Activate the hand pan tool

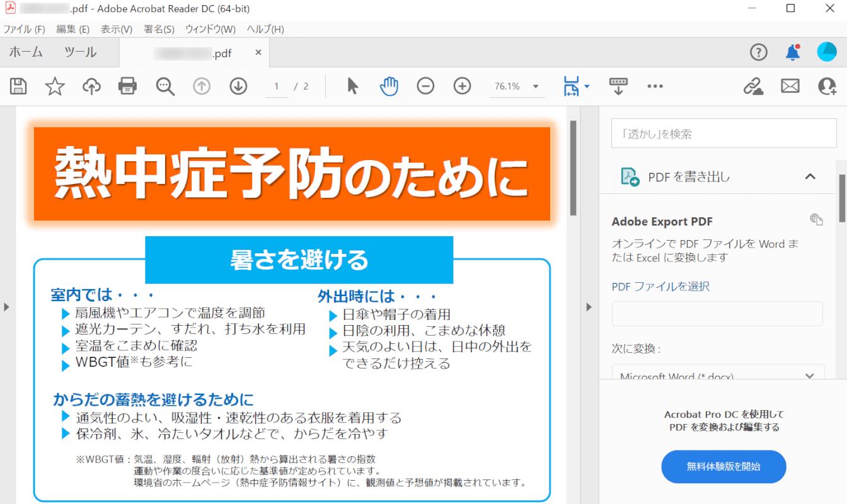tap(389, 86)
